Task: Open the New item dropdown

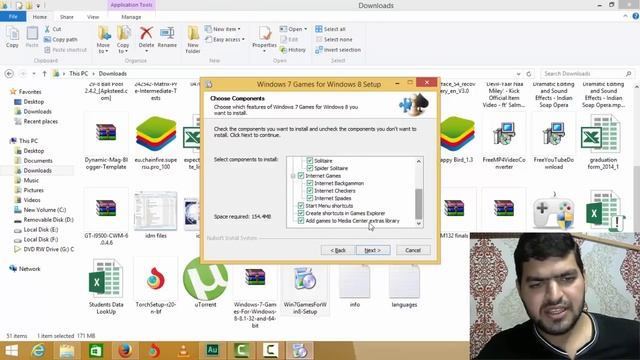Action: click(223, 29)
